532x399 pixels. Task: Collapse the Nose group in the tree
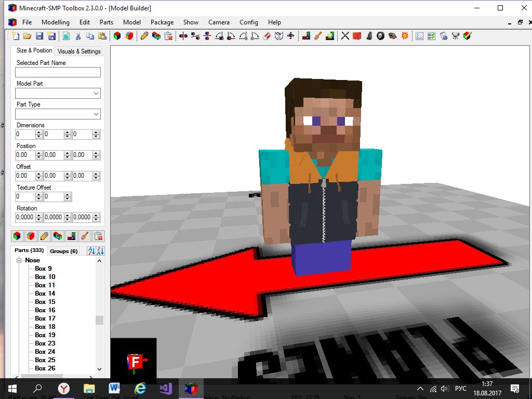coord(19,260)
